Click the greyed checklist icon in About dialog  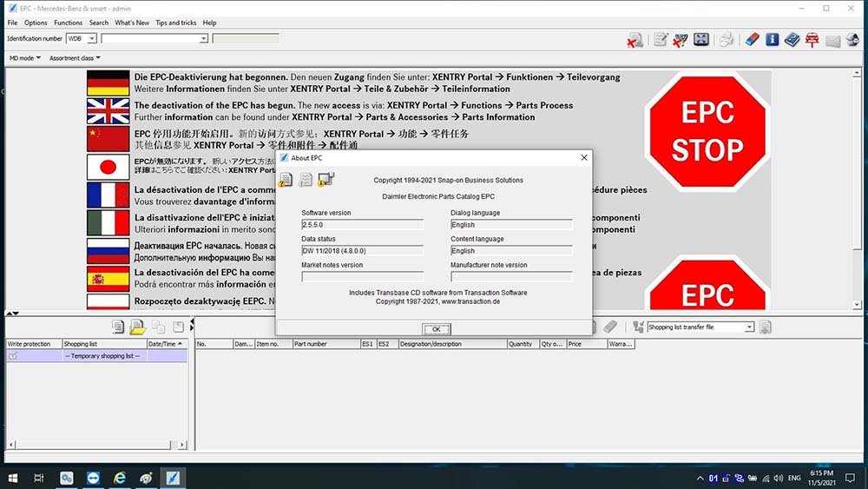[x=306, y=180]
